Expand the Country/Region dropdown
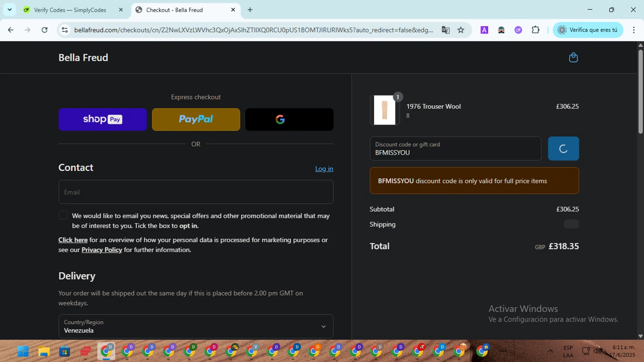Viewport: 644px width, 362px height. point(196,326)
